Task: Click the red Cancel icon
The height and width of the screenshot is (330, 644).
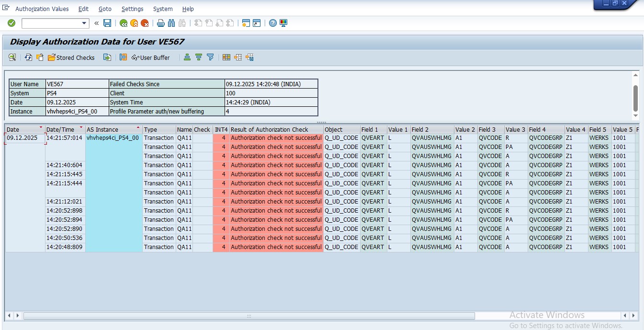Action: point(145,23)
